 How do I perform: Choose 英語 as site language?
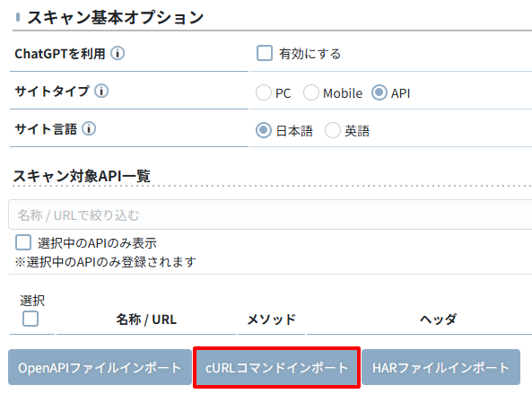333,130
